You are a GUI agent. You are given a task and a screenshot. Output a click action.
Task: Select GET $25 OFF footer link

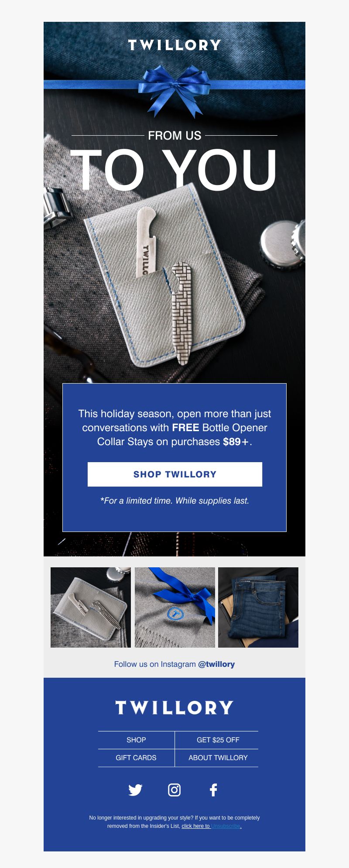coord(218,740)
